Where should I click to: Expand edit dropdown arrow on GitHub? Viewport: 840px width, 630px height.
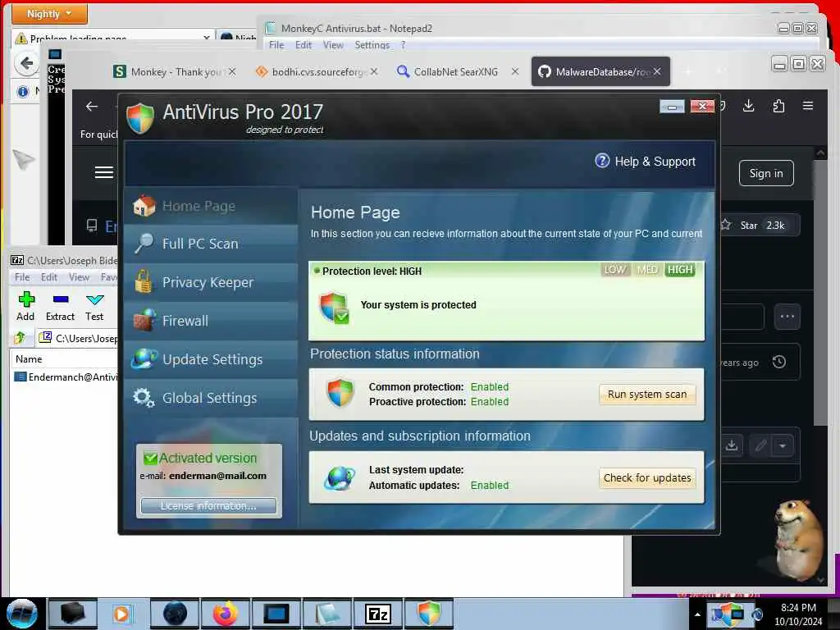point(783,445)
